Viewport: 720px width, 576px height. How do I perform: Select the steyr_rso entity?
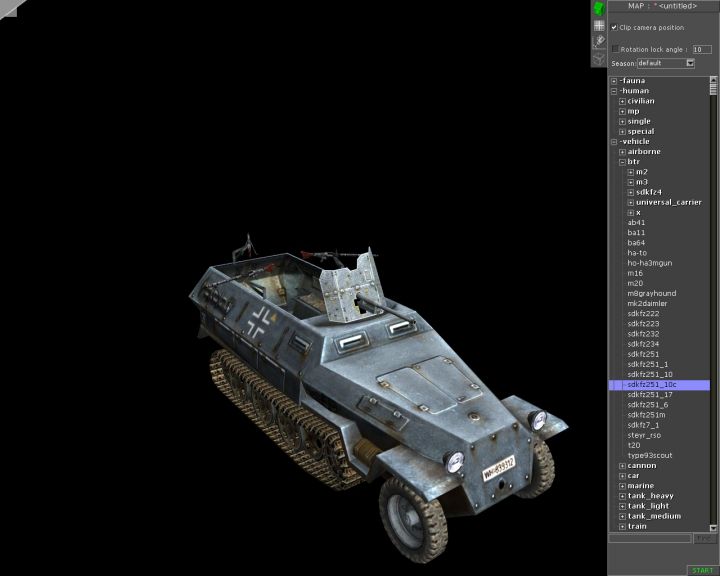(644, 435)
